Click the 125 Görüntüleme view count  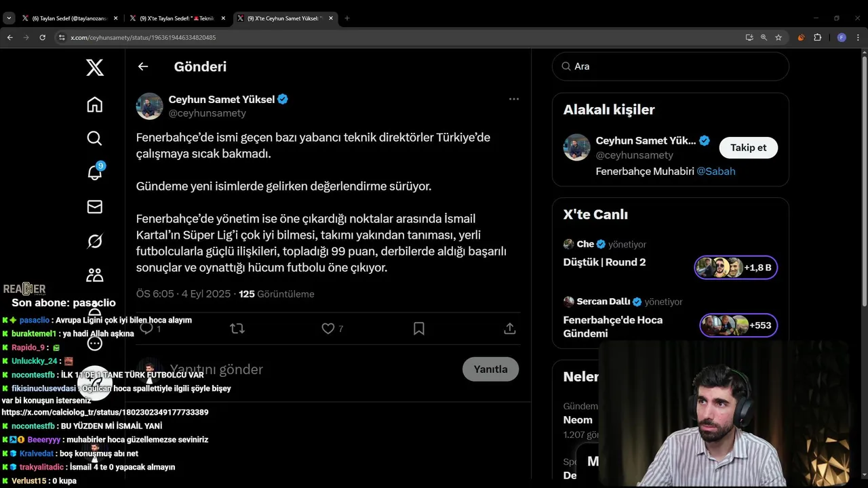(x=277, y=294)
